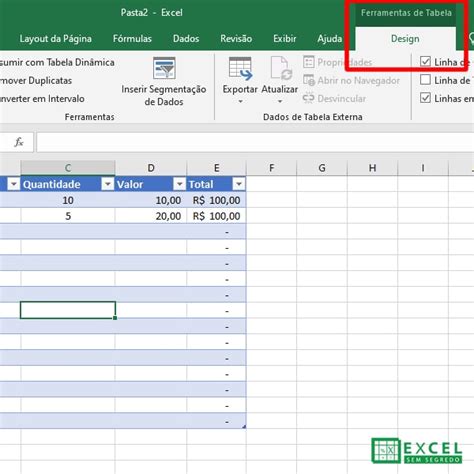Select column E header
The width and height of the screenshot is (474, 474).
pos(217,168)
